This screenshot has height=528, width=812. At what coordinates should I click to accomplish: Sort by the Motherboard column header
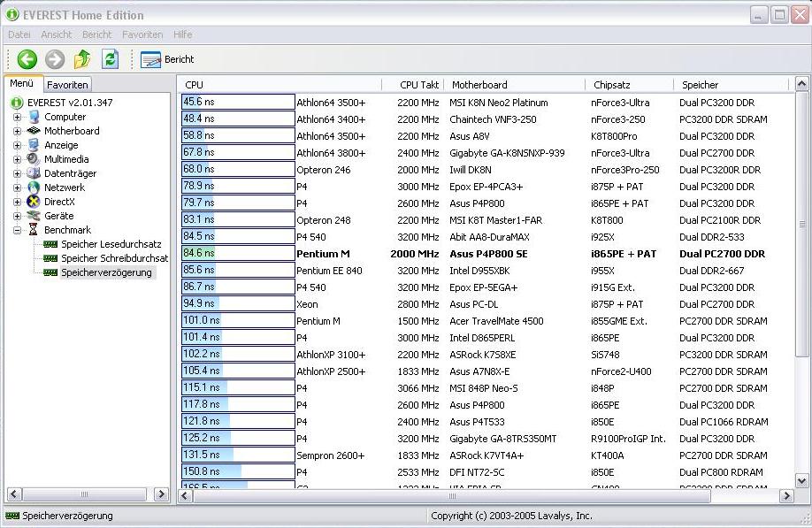[x=514, y=85]
